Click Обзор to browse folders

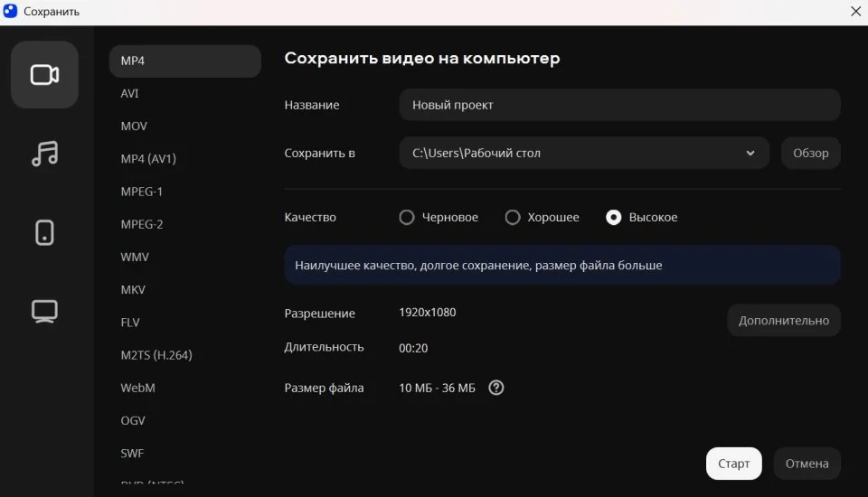[x=810, y=154]
